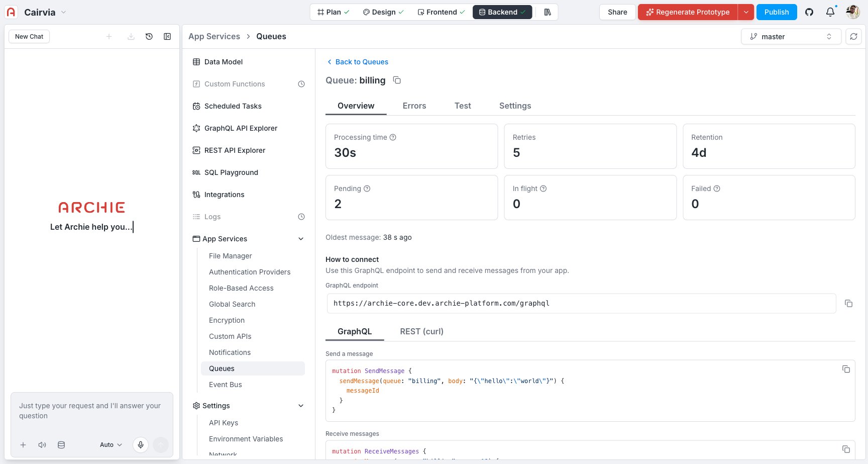Image resolution: width=868 pixels, height=464 pixels.
Task: Select the GraphQL code tab
Action: [355, 331]
